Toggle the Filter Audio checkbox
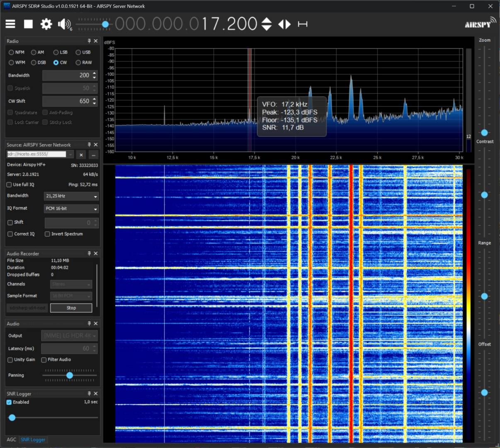 pyautogui.click(x=44, y=360)
